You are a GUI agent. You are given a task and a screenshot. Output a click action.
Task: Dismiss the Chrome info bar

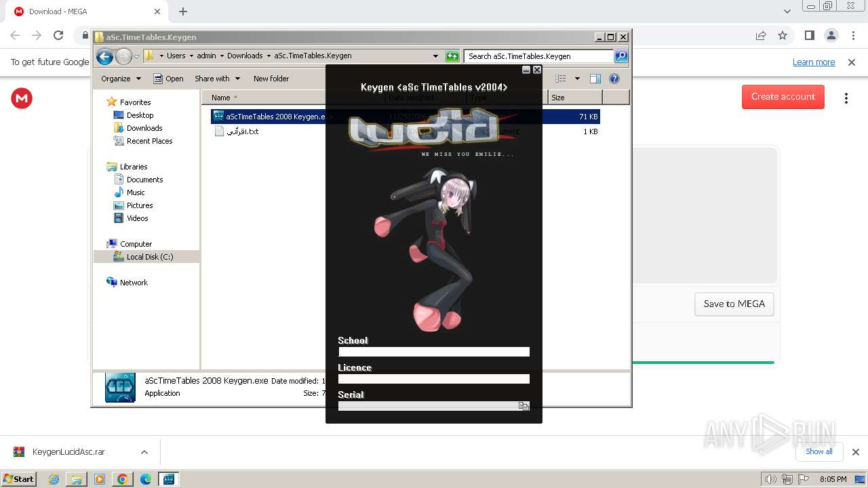pyautogui.click(x=852, y=62)
